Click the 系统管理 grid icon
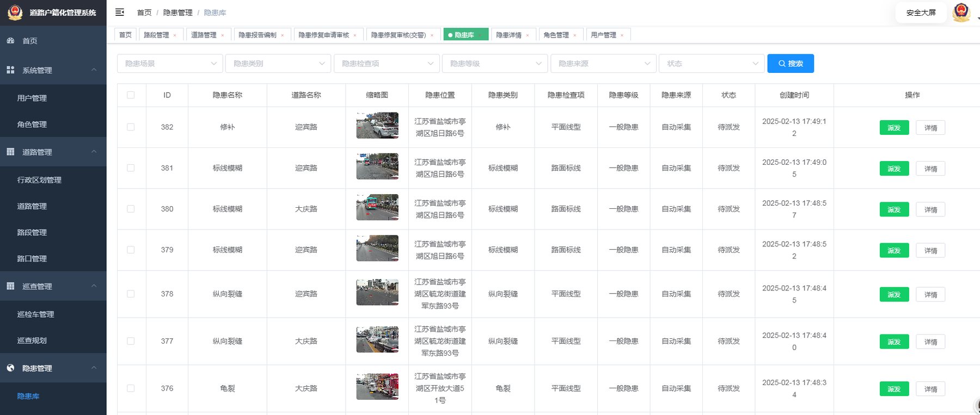Image resolution: width=980 pixels, height=415 pixels. 10,70
